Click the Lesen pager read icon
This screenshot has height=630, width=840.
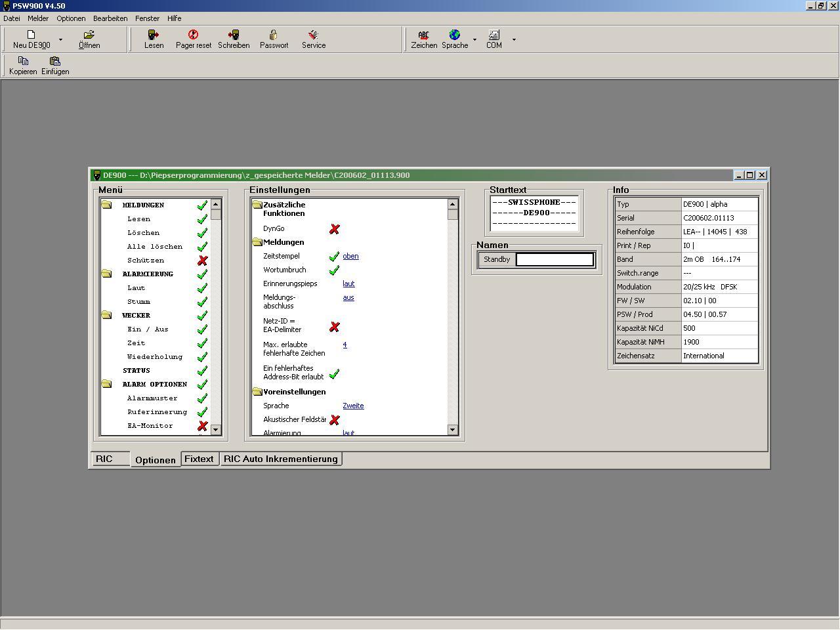(154, 35)
